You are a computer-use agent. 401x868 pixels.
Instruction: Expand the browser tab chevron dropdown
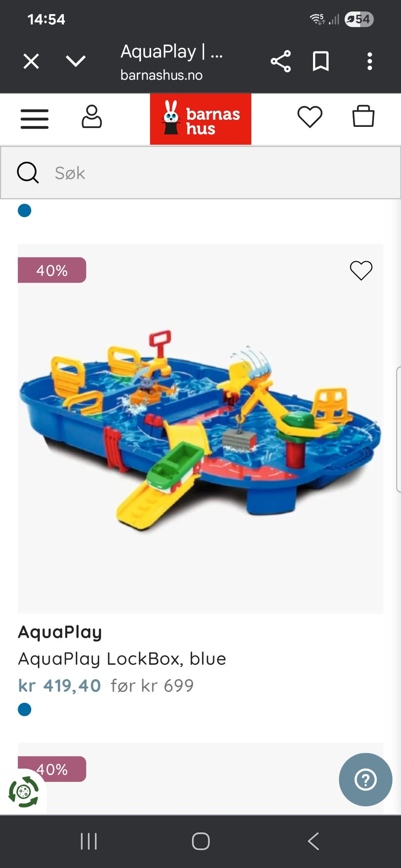(x=76, y=61)
